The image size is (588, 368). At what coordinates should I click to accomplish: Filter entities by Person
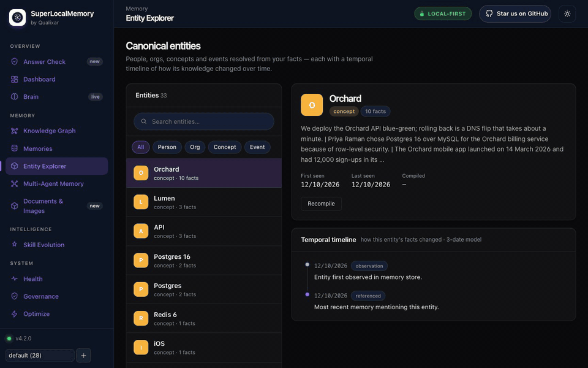[167, 147]
